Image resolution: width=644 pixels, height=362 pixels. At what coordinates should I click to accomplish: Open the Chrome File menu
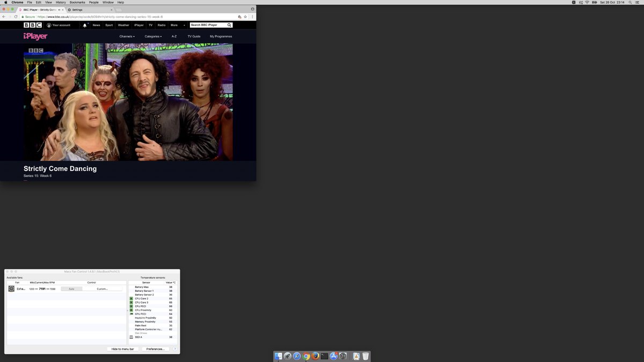tap(30, 2)
